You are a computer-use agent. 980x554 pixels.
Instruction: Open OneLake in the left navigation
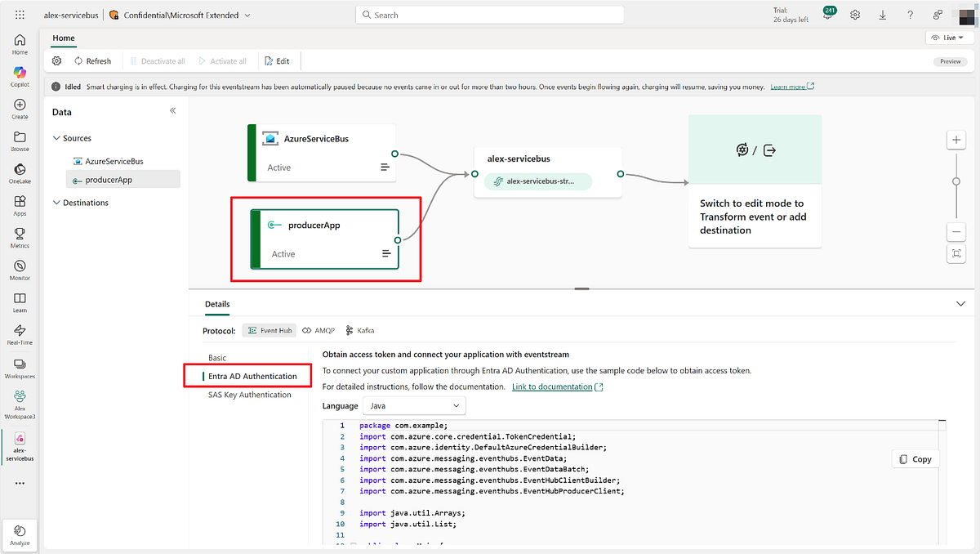[x=20, y=172]
